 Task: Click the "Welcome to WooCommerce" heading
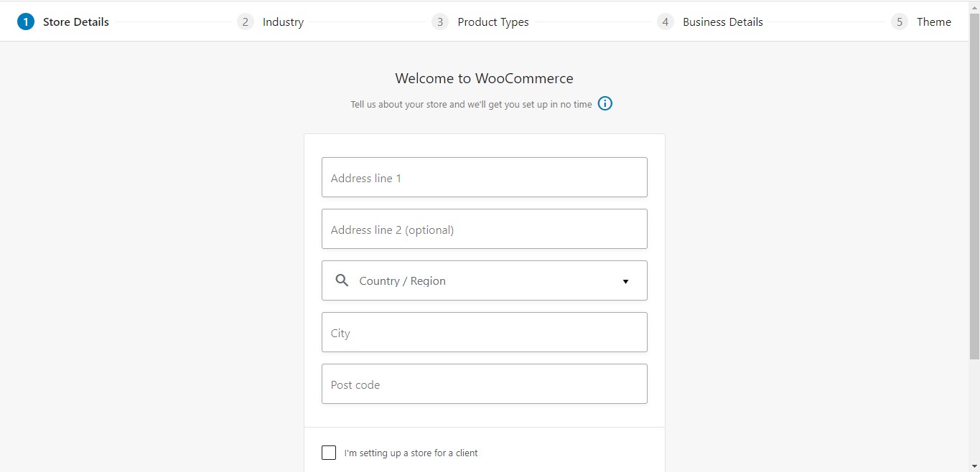(x=485, y=78)
